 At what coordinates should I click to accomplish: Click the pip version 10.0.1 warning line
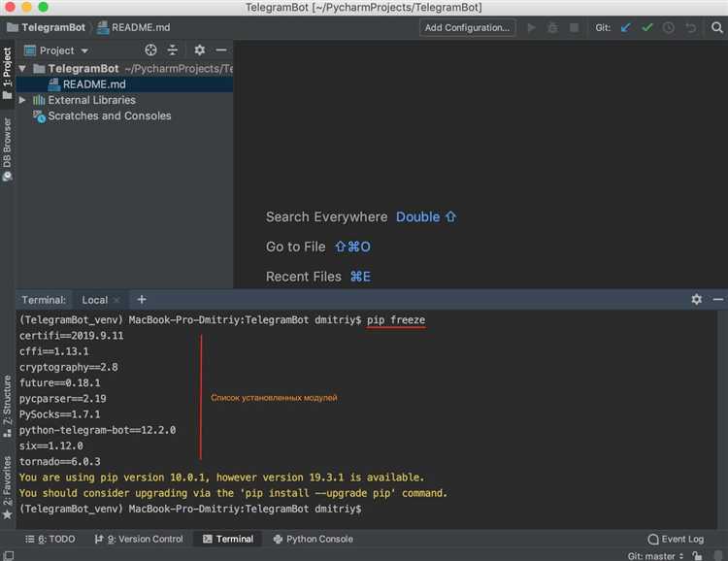pyautogui.click(x=221, y=478)
